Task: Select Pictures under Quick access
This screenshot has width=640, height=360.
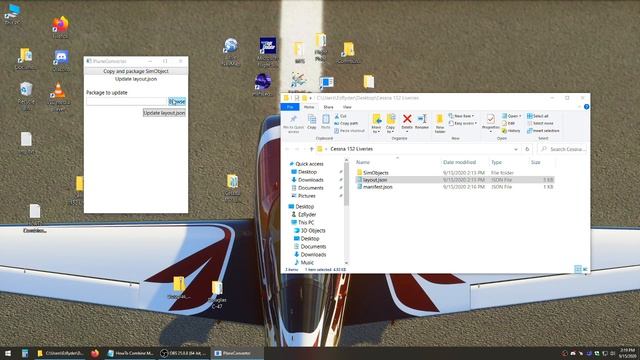Action: pos(306,196)
